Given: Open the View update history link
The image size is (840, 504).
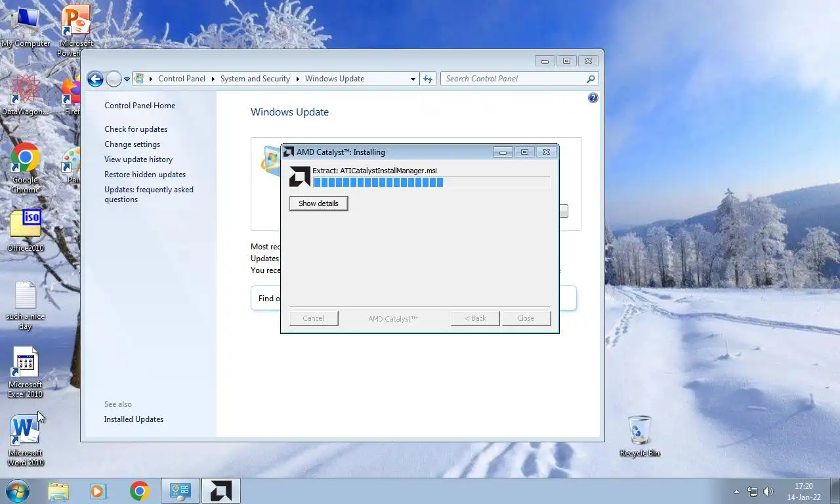Looking at the screenshot, I should coord(138,159).
